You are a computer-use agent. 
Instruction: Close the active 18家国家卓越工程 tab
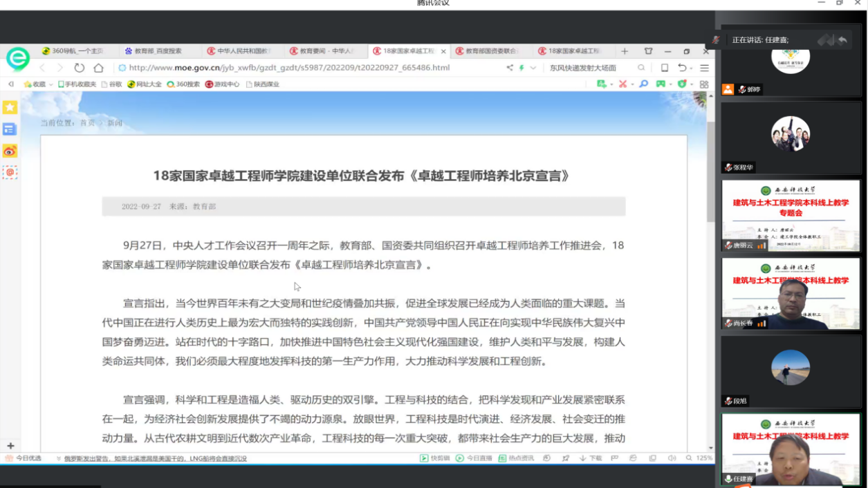click(x=443, y=51)
